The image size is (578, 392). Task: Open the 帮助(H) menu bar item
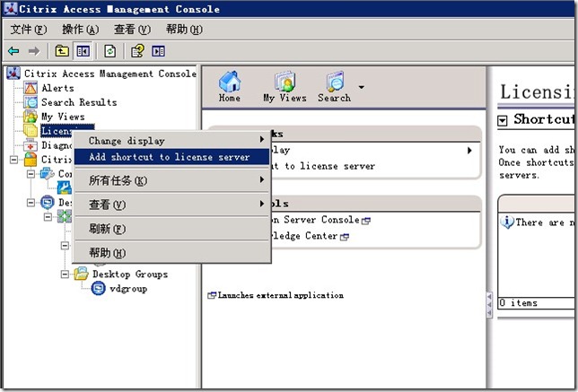tap(184, 29)
